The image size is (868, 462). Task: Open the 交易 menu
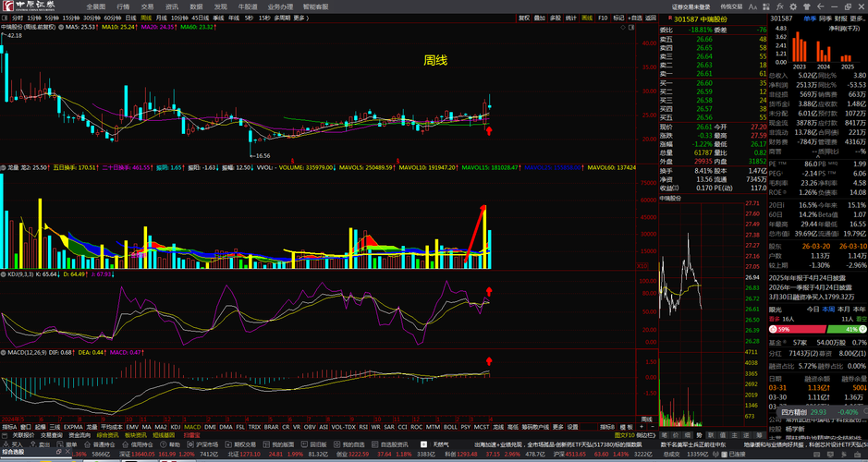click(147, 6)
